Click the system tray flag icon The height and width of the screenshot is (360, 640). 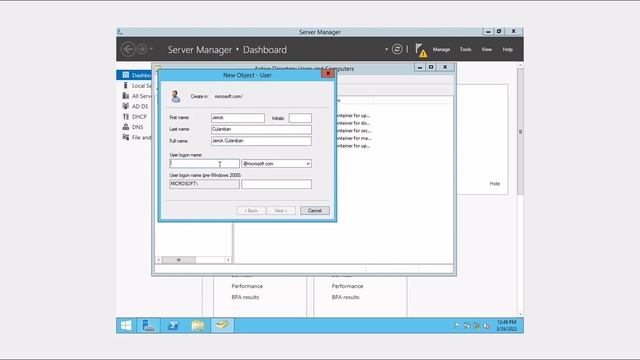pyautogui.click(x=458, y=325)
